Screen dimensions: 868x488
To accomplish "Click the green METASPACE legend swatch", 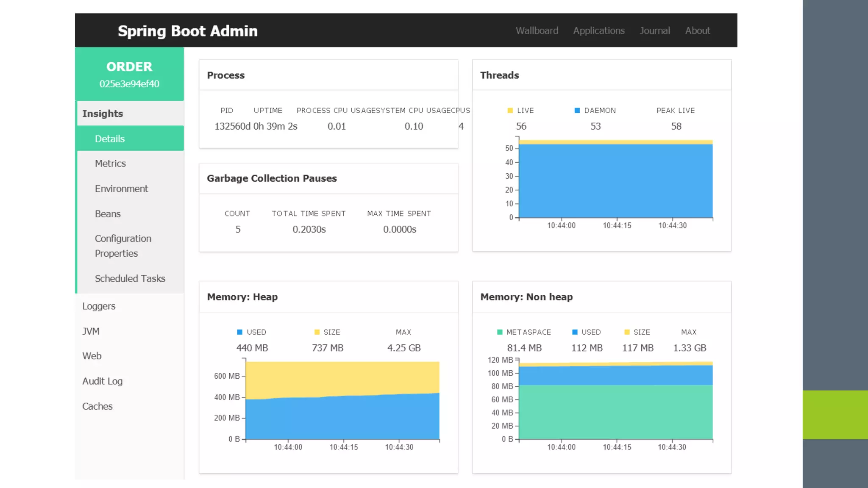I will 500,332.
